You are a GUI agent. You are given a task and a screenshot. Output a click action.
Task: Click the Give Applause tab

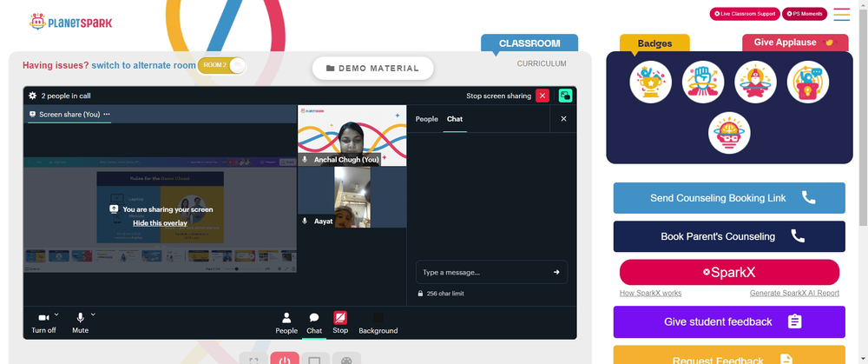pyautogui.click(x=795, y=43)
